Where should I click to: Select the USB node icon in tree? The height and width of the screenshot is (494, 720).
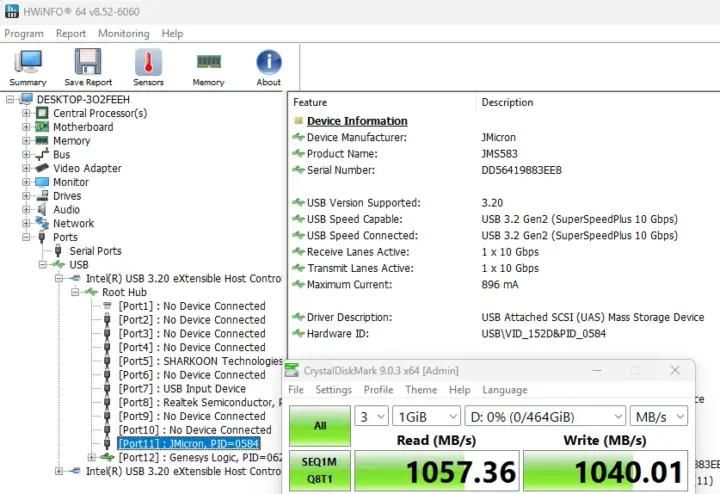58,264
